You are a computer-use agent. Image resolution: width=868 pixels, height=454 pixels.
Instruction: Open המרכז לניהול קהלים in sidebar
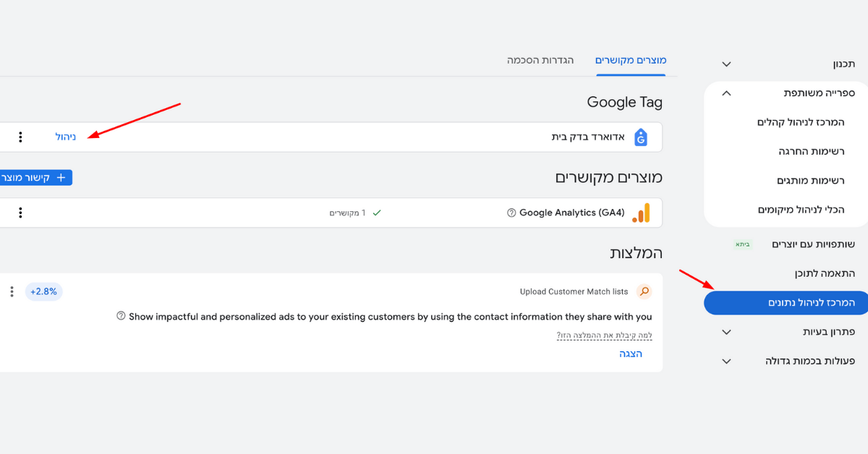pyautogui.click(x=801, y=122)
